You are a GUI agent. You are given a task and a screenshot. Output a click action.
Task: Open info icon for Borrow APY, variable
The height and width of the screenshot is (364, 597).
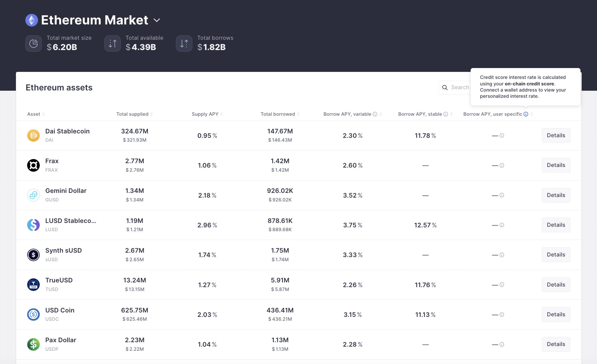[x=375, y=114]
